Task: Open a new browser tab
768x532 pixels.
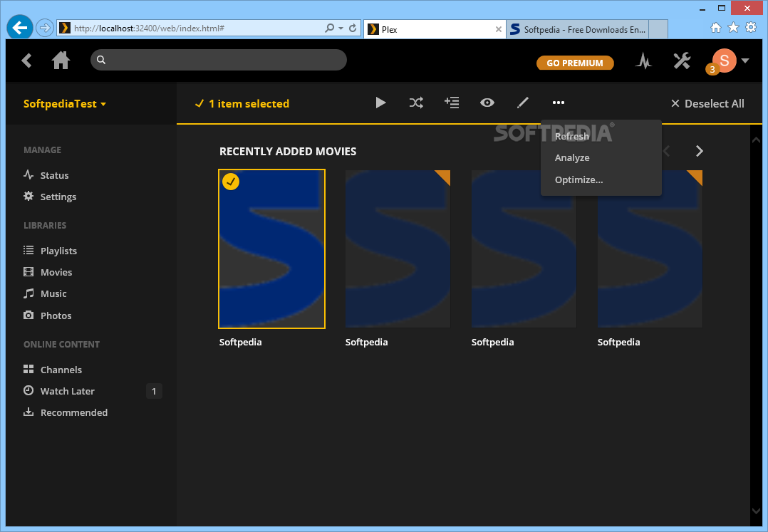Action: 658,29
